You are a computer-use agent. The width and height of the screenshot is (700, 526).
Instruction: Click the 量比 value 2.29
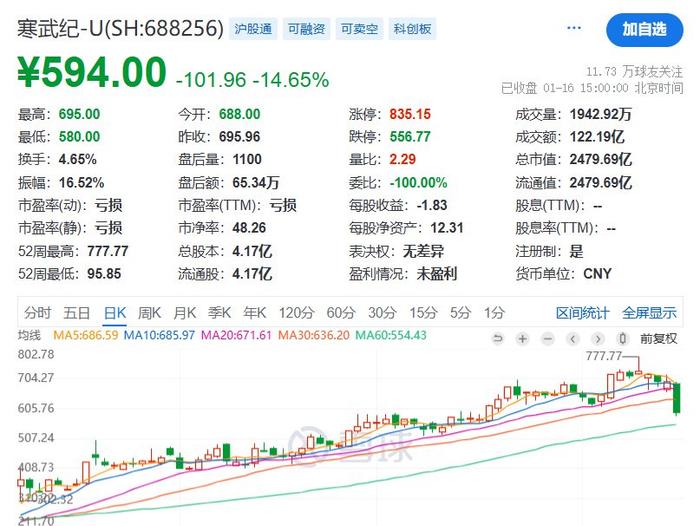pyautogui.click(x=403, y=159)
